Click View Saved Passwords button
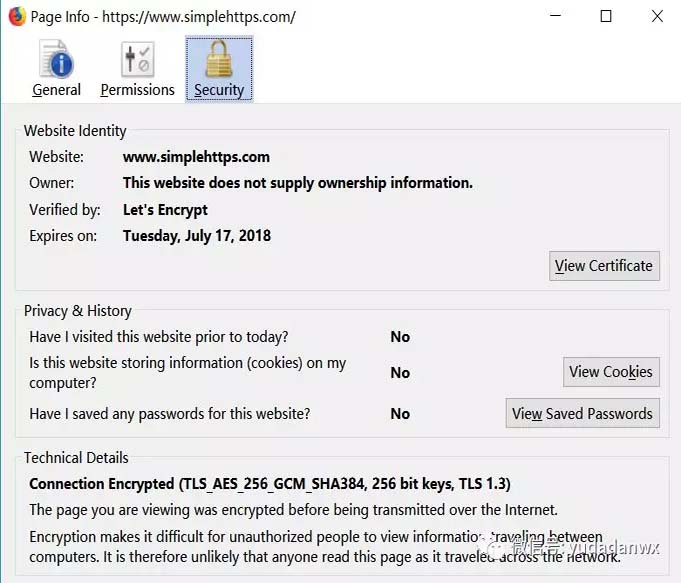The height and width of the screenshot is (583, 681). point(582,413)
